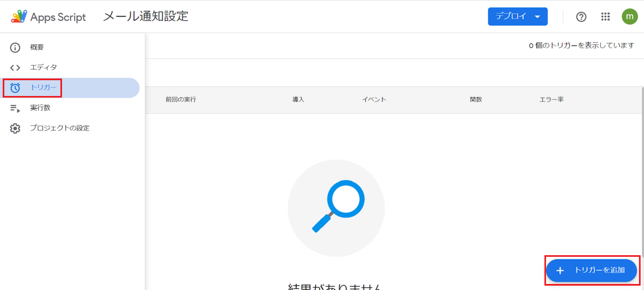Click the イベント column header
This screenshot has width=644, height=290.
pos(374,100)
